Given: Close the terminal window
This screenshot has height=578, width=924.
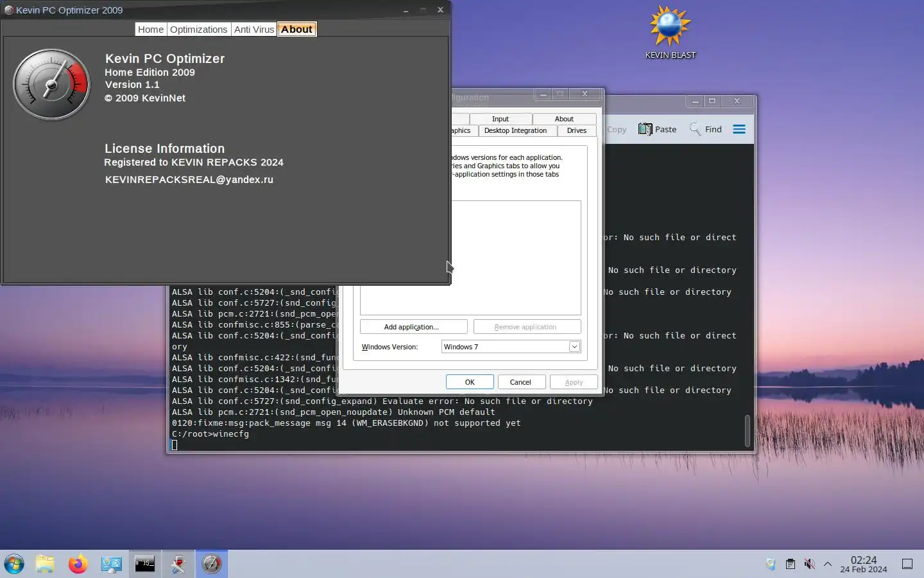Looking at the screenshot, I should click(x=737, y=101).
